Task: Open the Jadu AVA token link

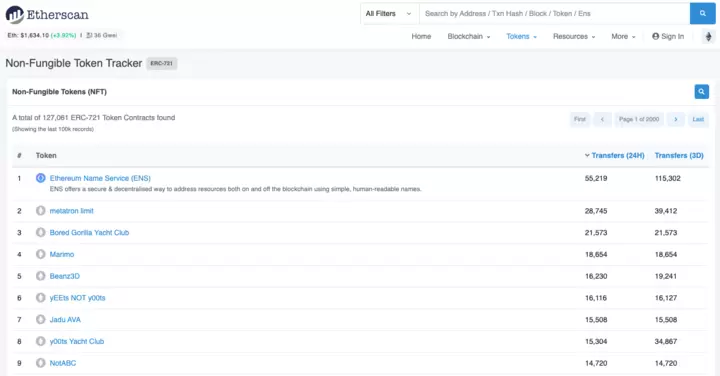Action: (x=65, y=320)
